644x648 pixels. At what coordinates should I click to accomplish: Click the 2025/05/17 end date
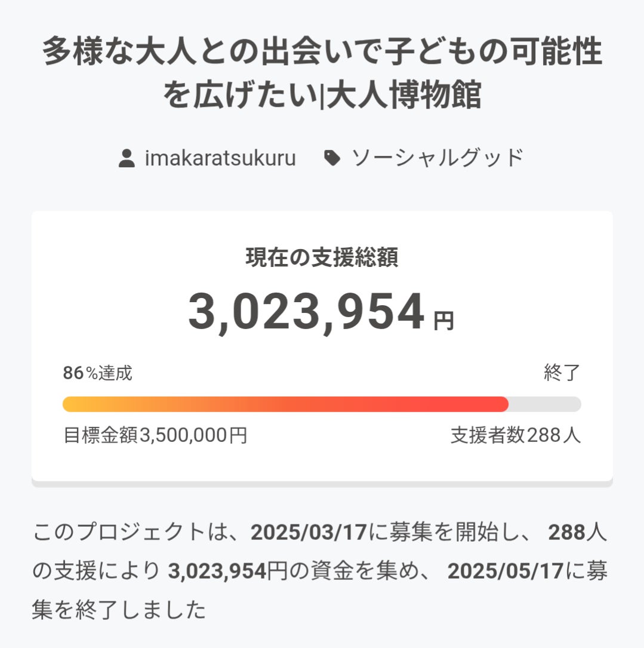505,572
